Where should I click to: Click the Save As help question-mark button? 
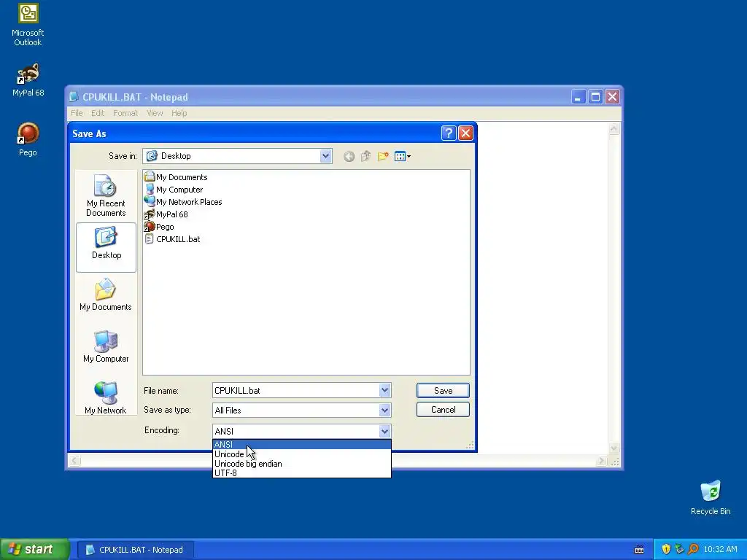(x=449, y=133)
